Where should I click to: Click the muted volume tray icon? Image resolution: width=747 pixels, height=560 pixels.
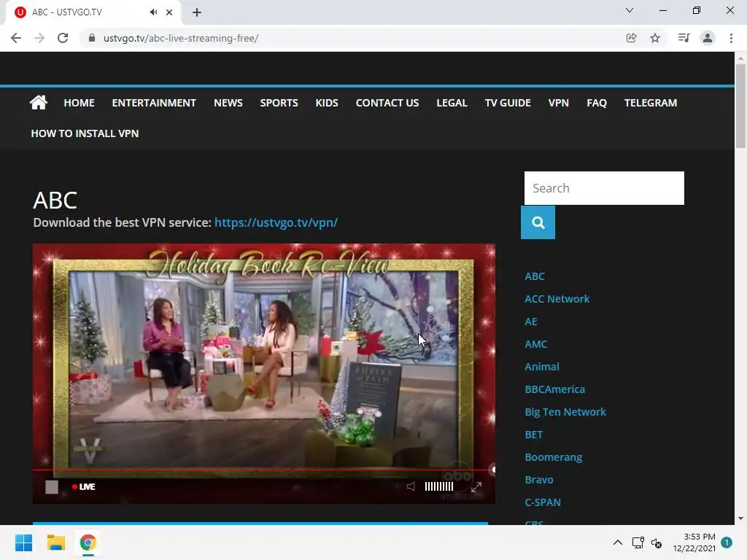[657, 542]
